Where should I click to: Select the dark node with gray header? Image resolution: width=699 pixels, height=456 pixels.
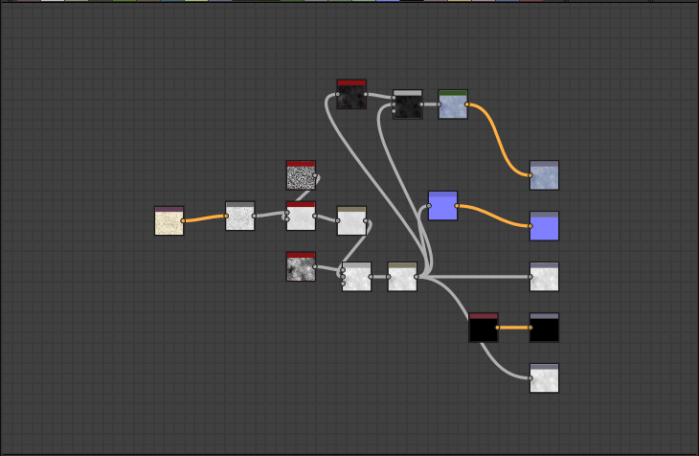407,105
